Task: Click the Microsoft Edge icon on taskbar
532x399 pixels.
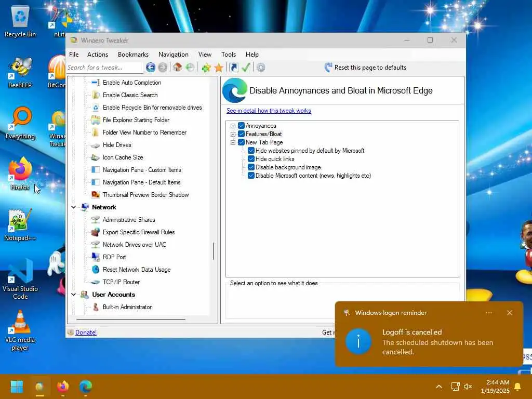Action: click(x=86, y=386)
